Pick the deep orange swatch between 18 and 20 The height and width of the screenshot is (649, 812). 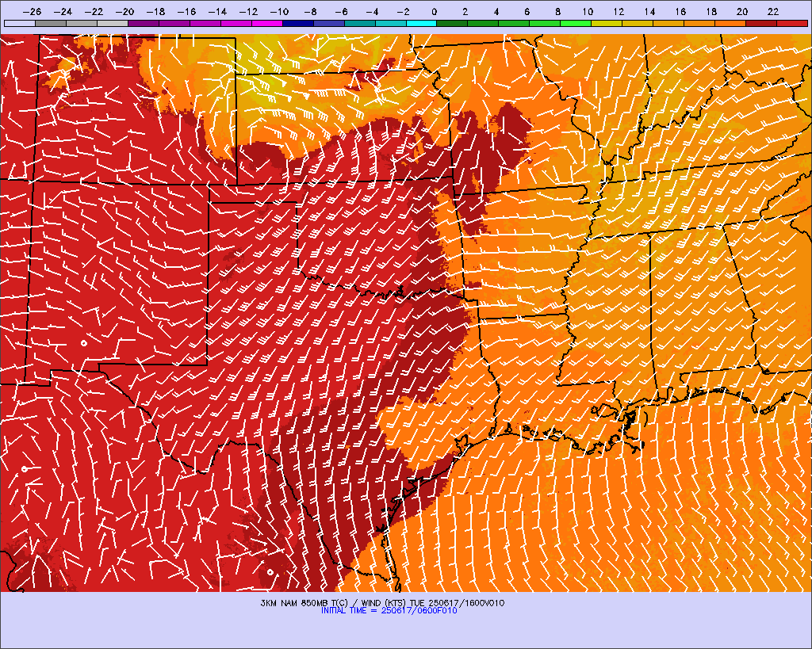(x=730, y=23)
